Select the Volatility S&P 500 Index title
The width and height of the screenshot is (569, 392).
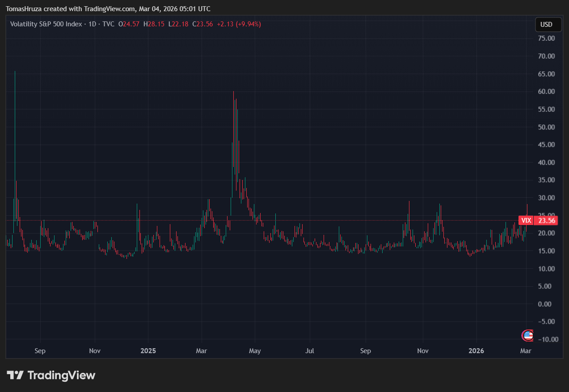pos(46,24)
